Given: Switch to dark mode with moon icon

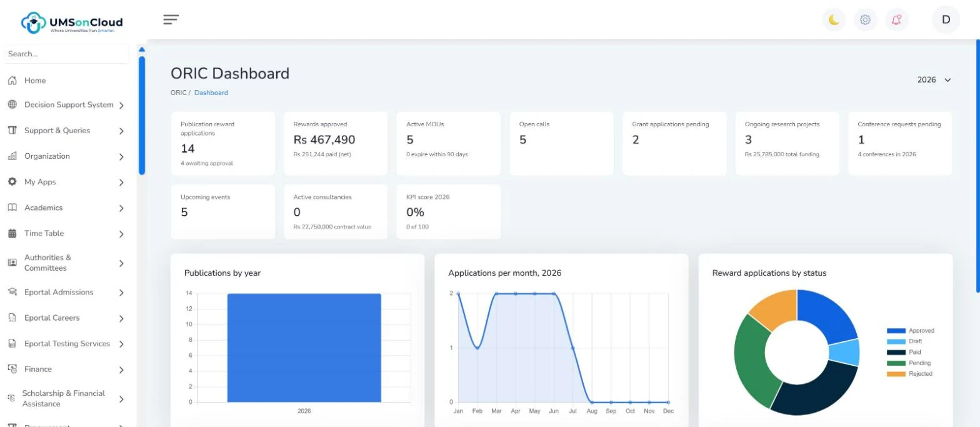Looking at the screenshot, I should (834, 19).
